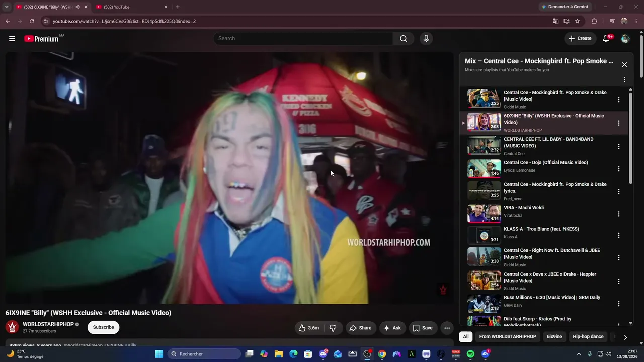644x362 pixels.
Task: Play VIRA Machi Weldi thumbnail
Action: (484, 214)
